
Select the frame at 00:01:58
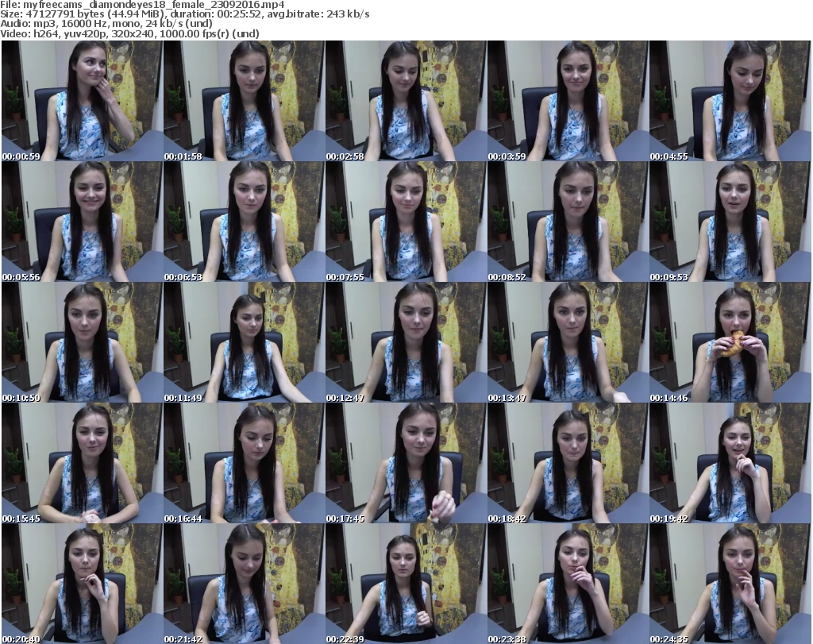[x=244, y=101]
